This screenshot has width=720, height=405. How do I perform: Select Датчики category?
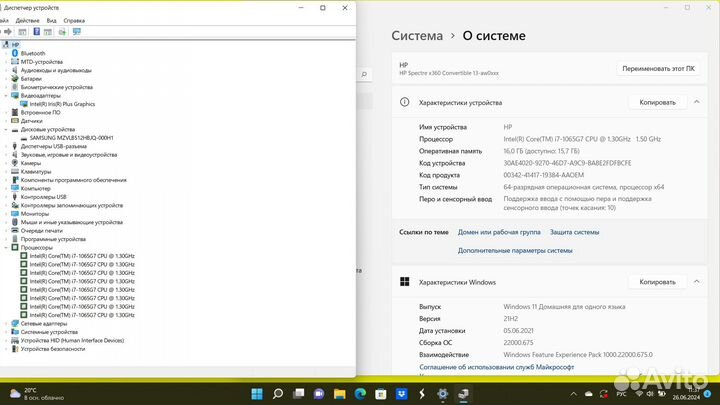(31, 121)
